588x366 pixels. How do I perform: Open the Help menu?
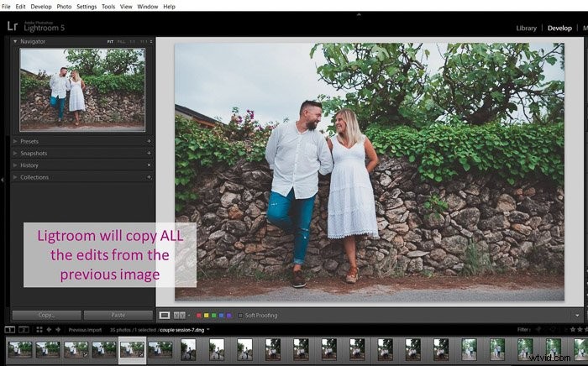coord(169,7)
